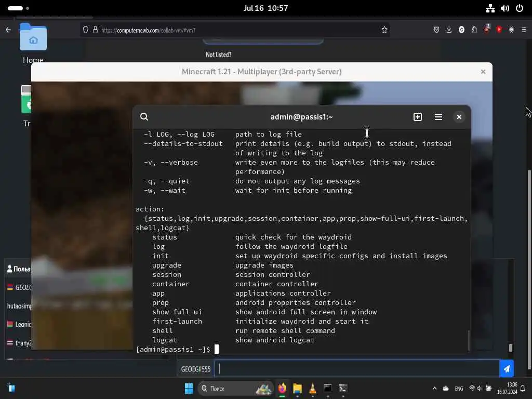
Task: Open the Windows Start button
Action: (189, 388)
